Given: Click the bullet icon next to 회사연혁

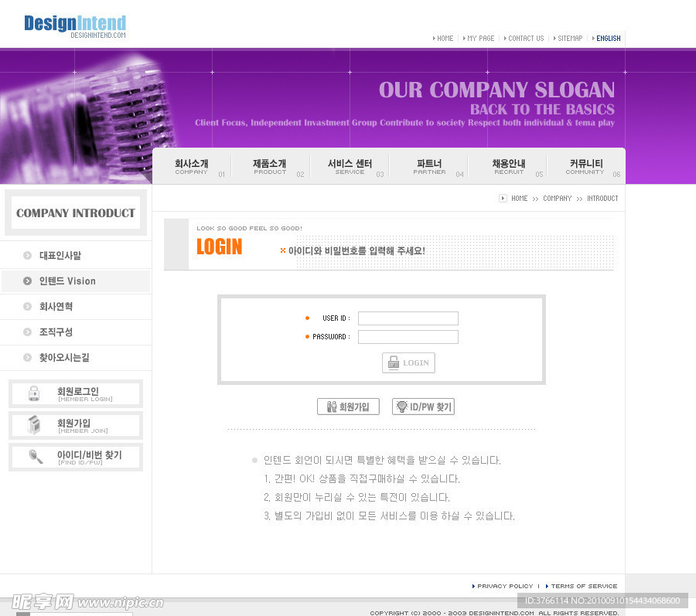Looking at the screenshot, I should tap(28, 307).
